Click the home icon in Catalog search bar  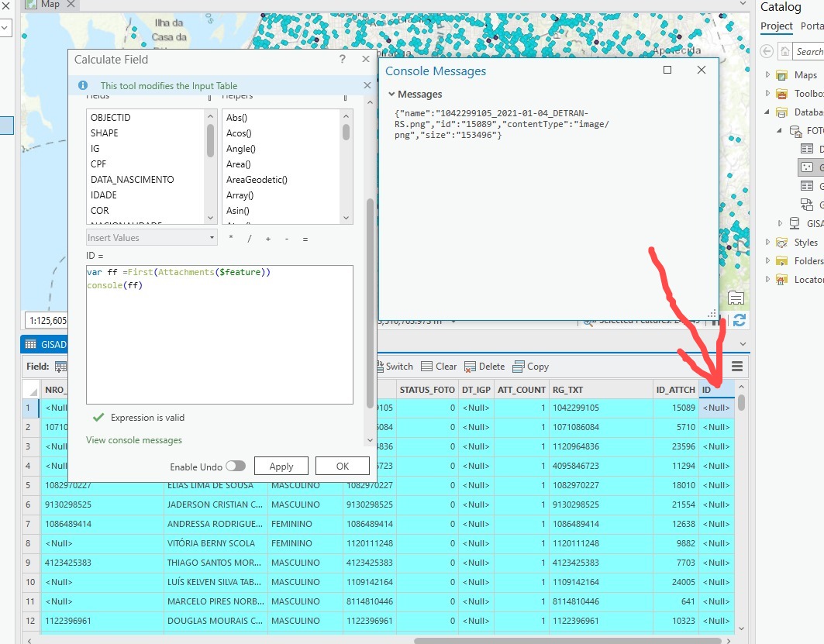[x=787, y=51]
